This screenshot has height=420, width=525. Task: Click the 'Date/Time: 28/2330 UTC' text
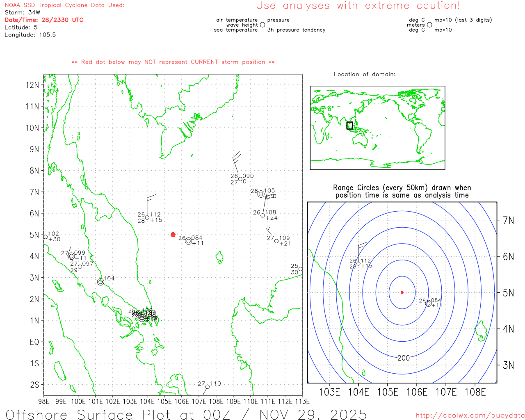[44, 20]
